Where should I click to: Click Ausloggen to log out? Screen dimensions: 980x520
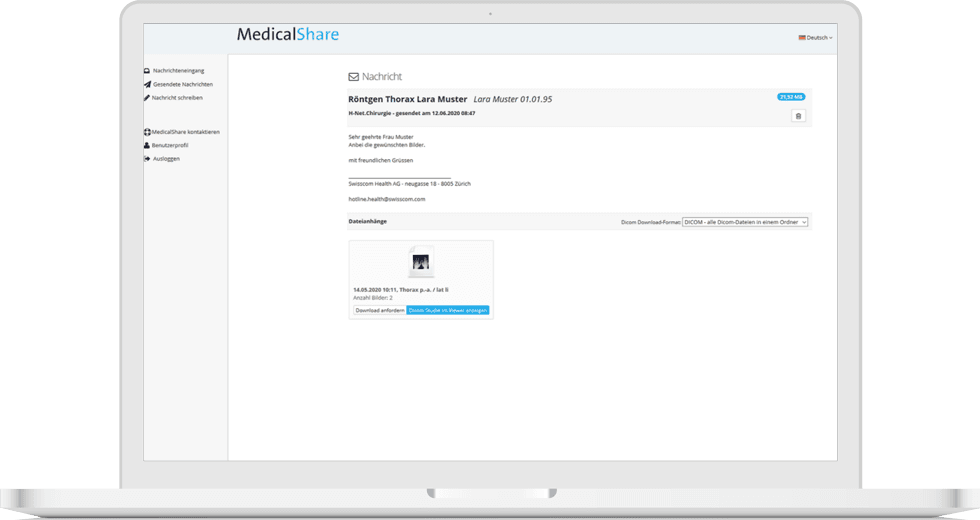pos(166,159)
